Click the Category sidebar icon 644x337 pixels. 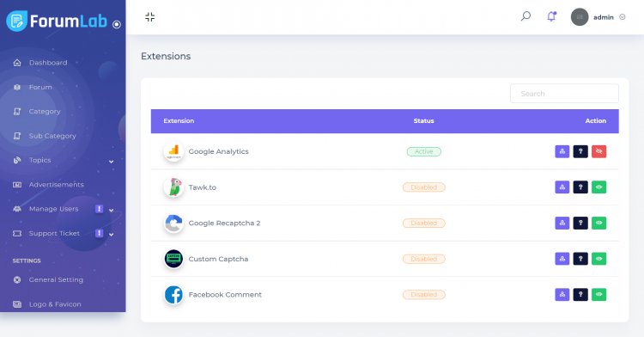tap(17, 112)
